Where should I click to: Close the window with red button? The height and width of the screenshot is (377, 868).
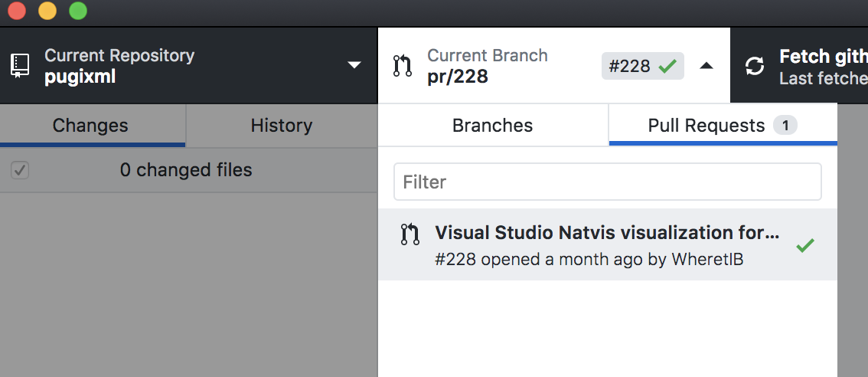17,11
